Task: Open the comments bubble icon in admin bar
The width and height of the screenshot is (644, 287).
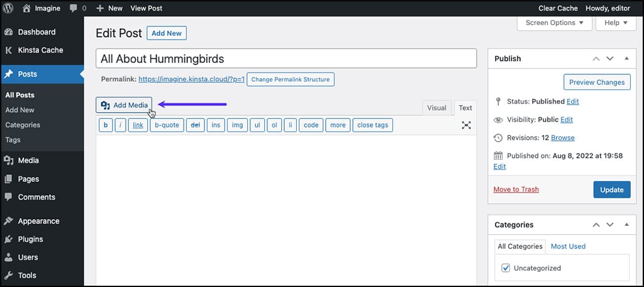Action: [74, 8]
